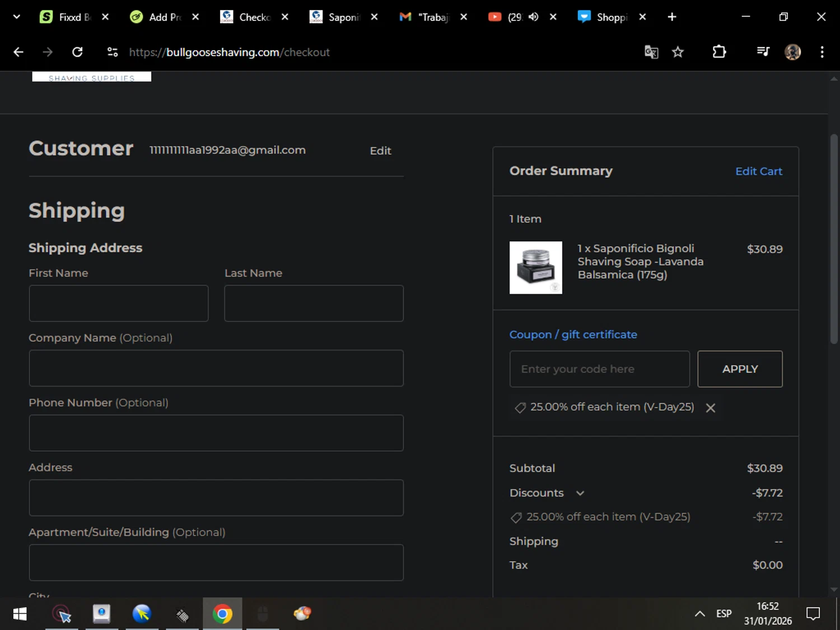840x630 pixels.
Task: Open the Windows Start menu
Action: point(20,614)
